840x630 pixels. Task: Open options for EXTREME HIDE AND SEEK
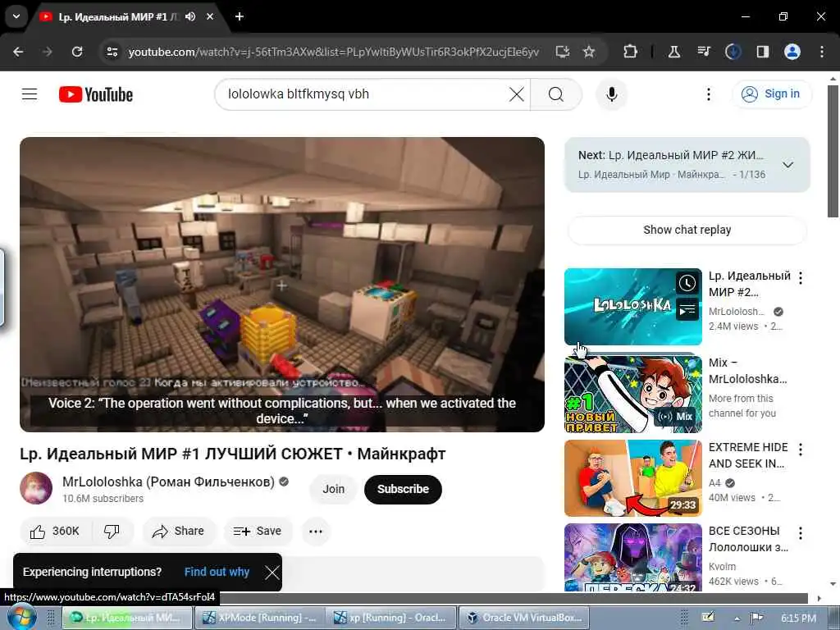tap(801, 450)
